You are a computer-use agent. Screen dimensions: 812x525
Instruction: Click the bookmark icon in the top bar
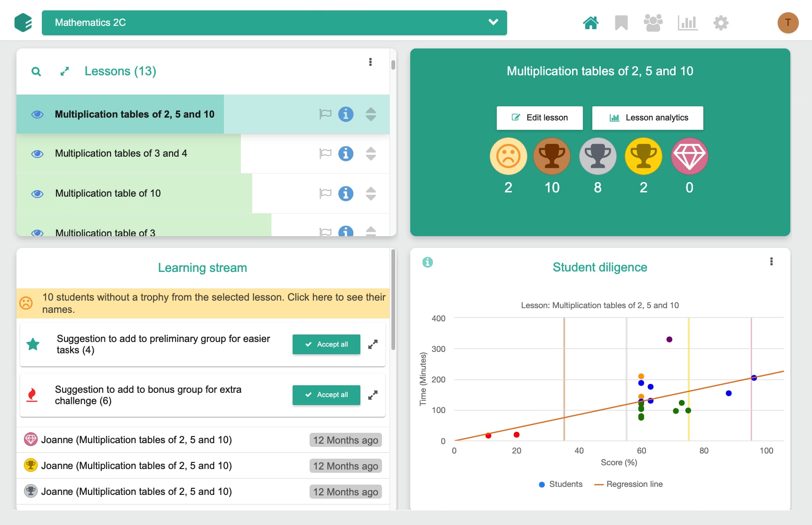click(x=621, y=22)
